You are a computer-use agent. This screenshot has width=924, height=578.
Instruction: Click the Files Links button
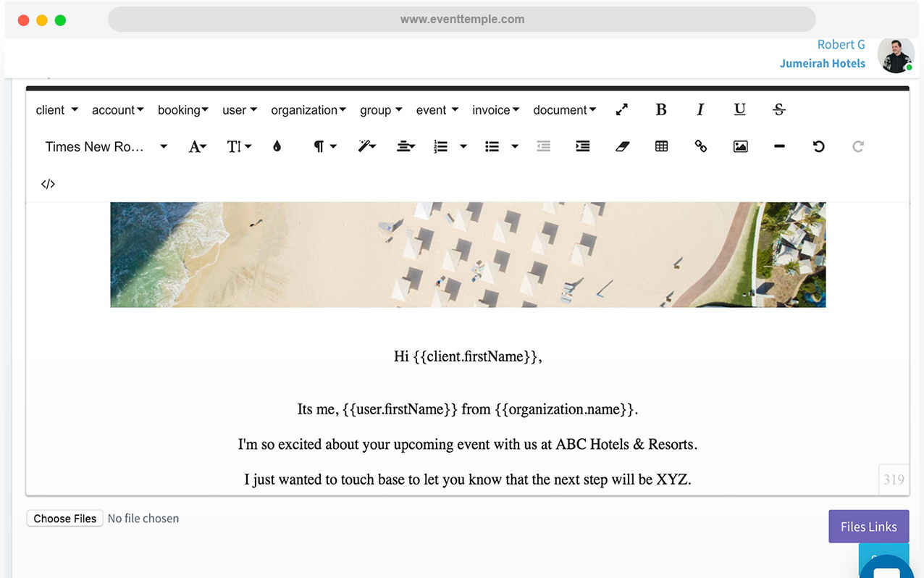point(869,527)
